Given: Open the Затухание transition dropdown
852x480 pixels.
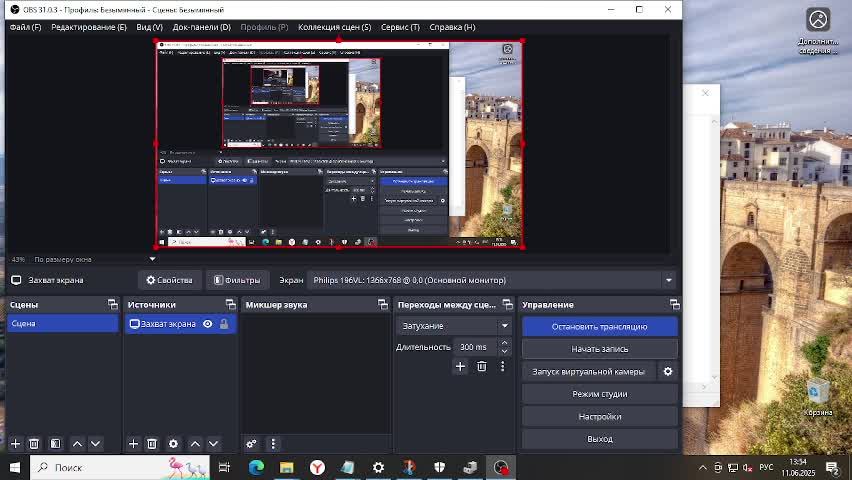Looking at the screenshot, I should click(454, 326).
